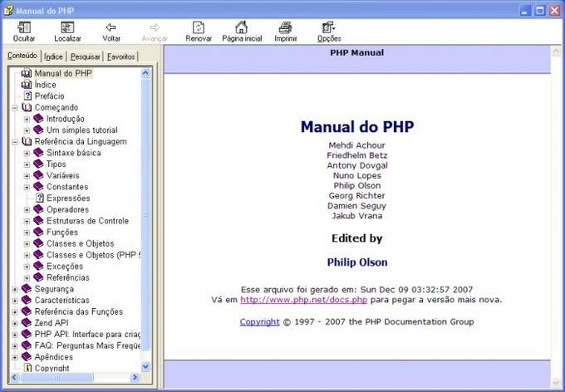Click the tree scroll down arrow
This screenshot has height=392, width=565.
tap(145, 367)
